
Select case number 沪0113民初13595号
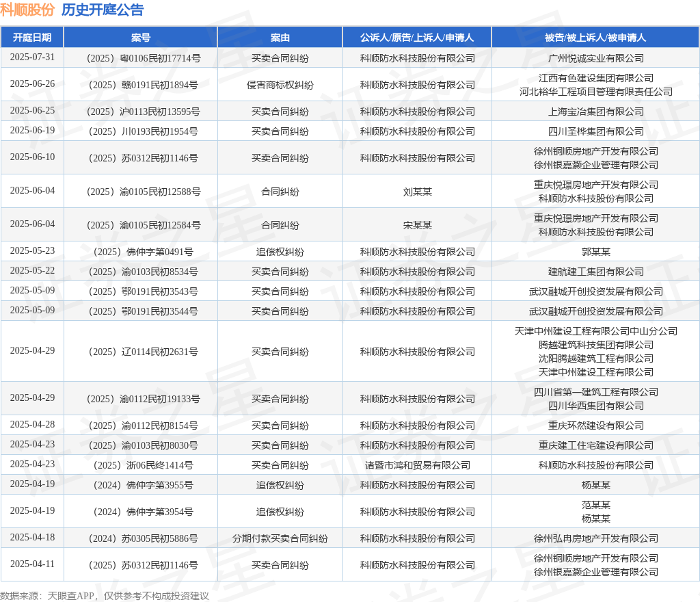pyautogui.click(x=144, y=112)
